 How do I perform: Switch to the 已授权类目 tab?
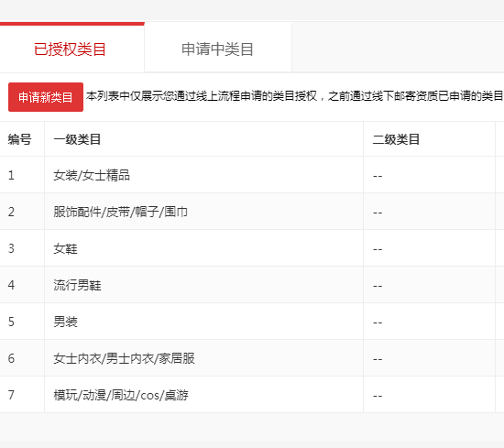click(x=70, y=49)
